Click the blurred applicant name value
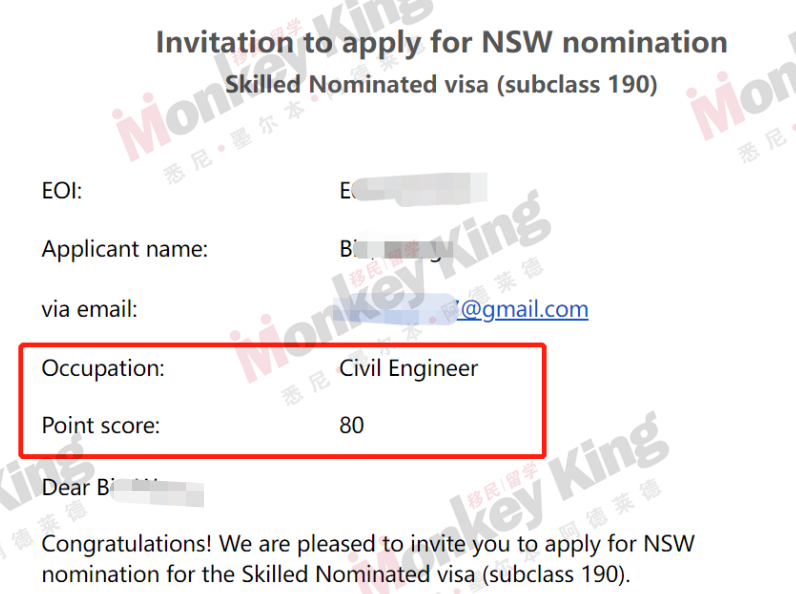This screenshot has height=594, width=796. pyautogui.click(x=396, y=249)
